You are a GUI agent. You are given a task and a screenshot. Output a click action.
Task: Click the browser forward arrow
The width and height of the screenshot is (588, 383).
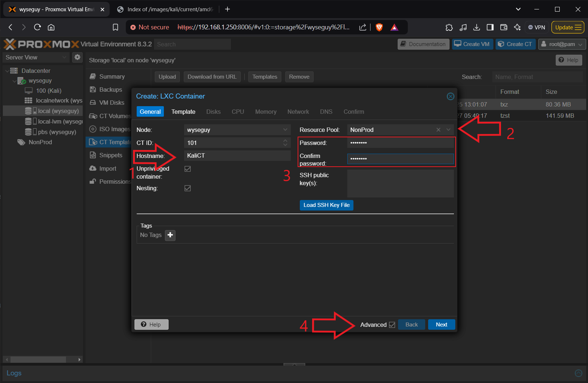[24, 27]
